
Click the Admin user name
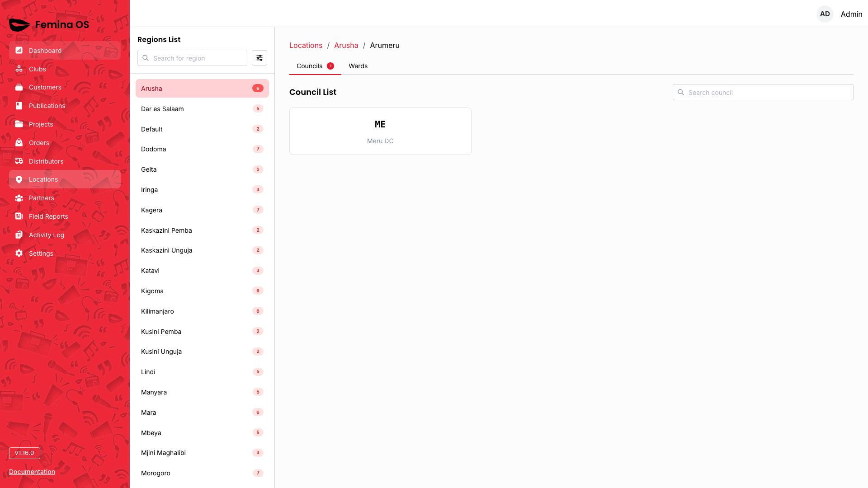pos(851,14)
